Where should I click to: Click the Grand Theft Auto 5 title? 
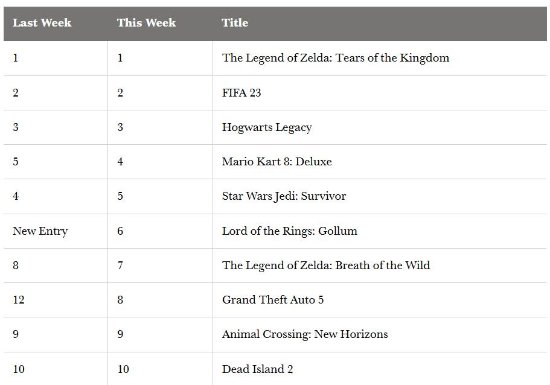pyautogui.click(x=273, y=300)
